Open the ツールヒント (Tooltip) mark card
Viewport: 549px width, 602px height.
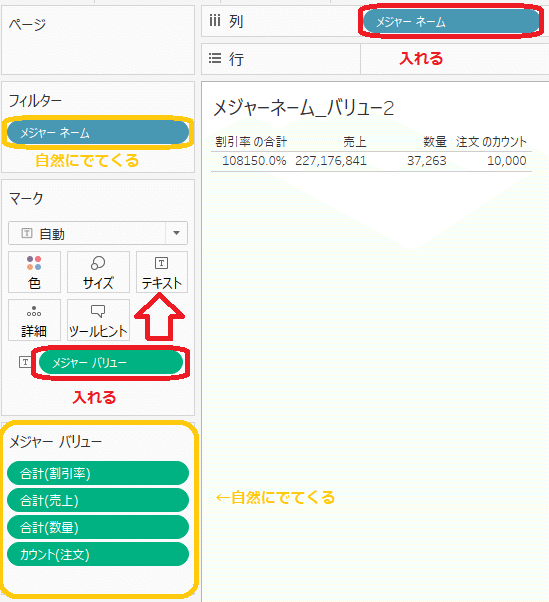(98, 320)
